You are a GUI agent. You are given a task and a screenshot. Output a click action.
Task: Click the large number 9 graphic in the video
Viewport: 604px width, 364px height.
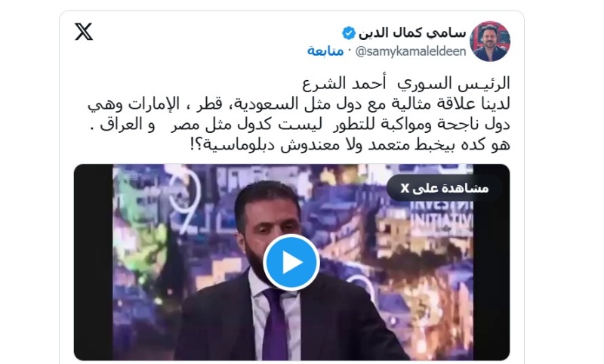[x=189, y=202]
